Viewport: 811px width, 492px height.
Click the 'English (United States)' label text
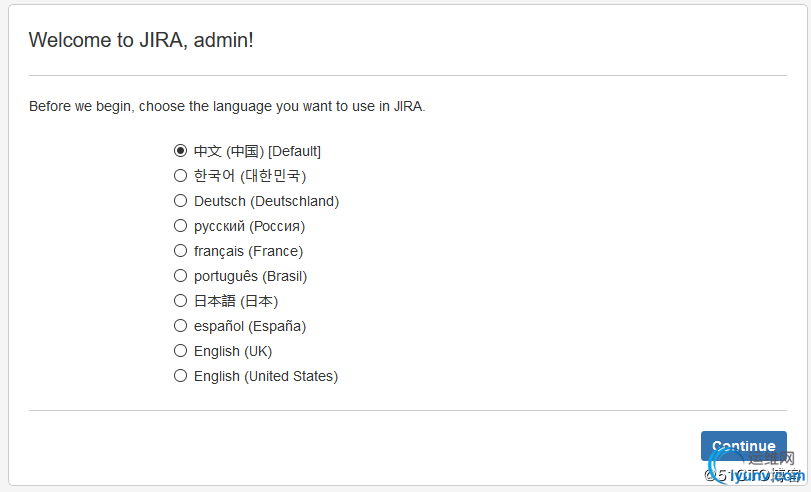266,376
